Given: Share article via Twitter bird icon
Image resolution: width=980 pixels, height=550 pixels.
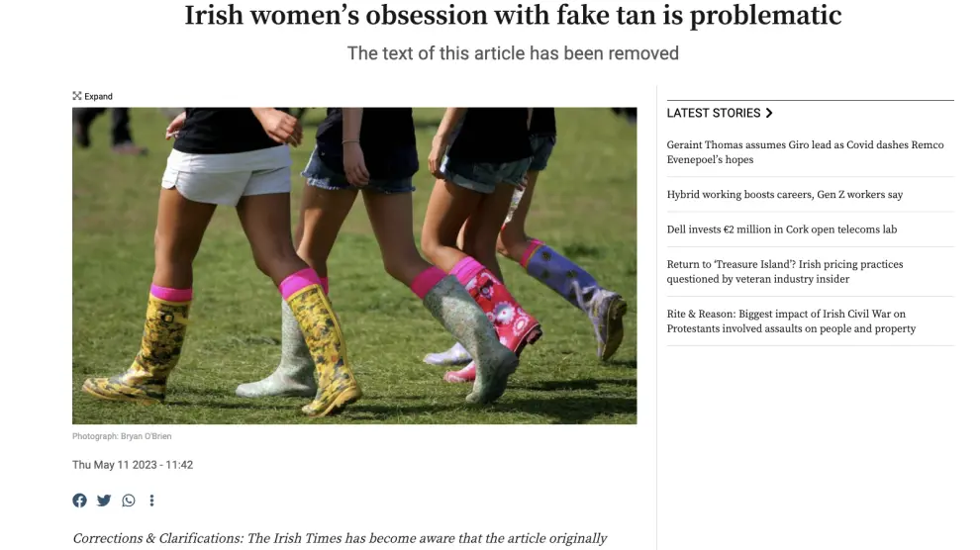Looking at the screenshot, I should coord(104,501).
